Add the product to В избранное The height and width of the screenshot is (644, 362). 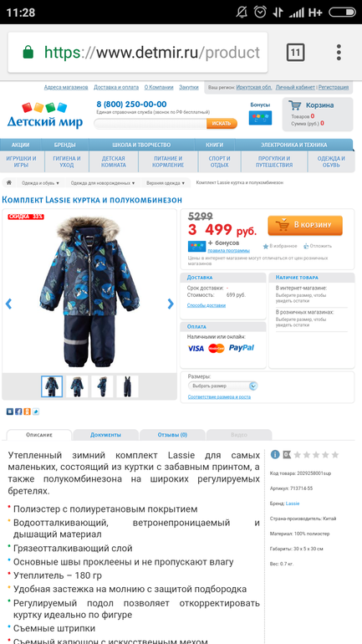[280, 247]
